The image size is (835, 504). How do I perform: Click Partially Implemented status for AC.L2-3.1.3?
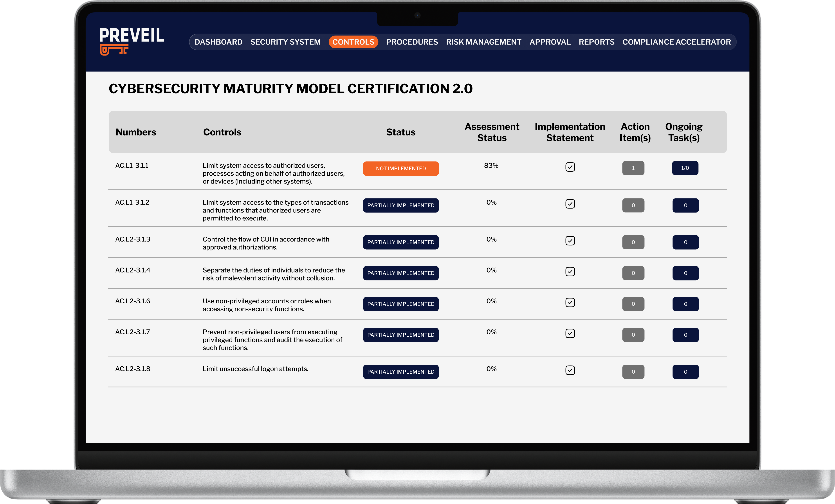401,242
